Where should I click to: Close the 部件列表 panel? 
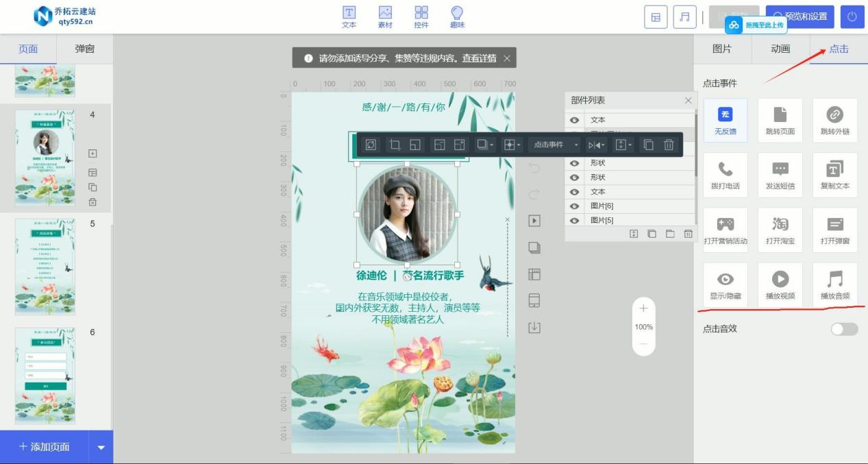689,101
